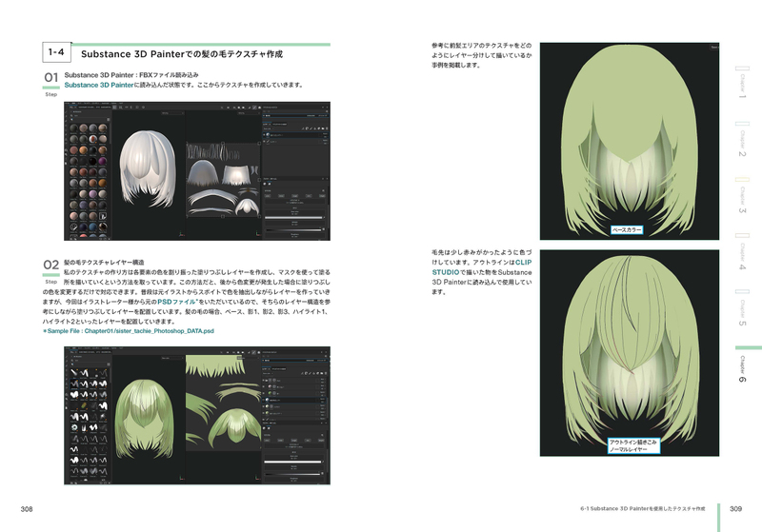
Task: Select the purple material sphere in the first screenshot
Action: [103, 161]
